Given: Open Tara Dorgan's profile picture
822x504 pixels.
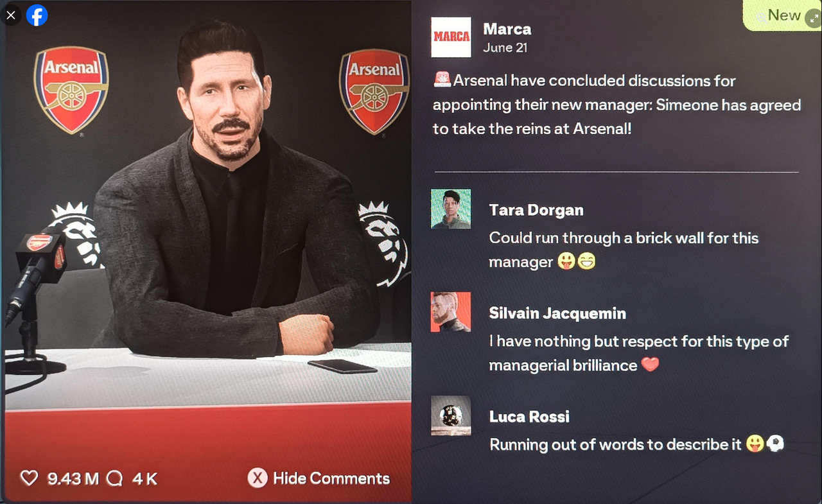Looking at the screenshot, I should (451, 209).
